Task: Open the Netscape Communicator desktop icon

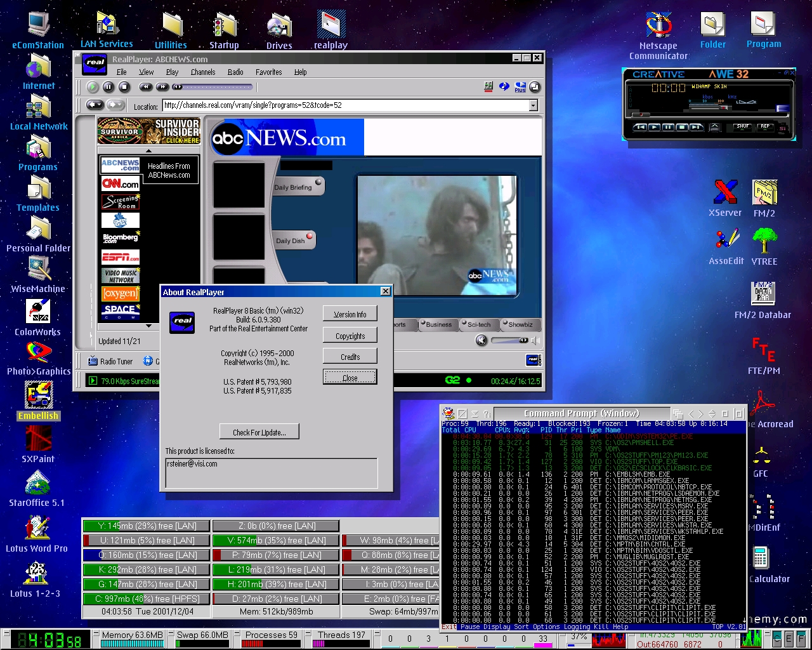Action: coord(658,36)
